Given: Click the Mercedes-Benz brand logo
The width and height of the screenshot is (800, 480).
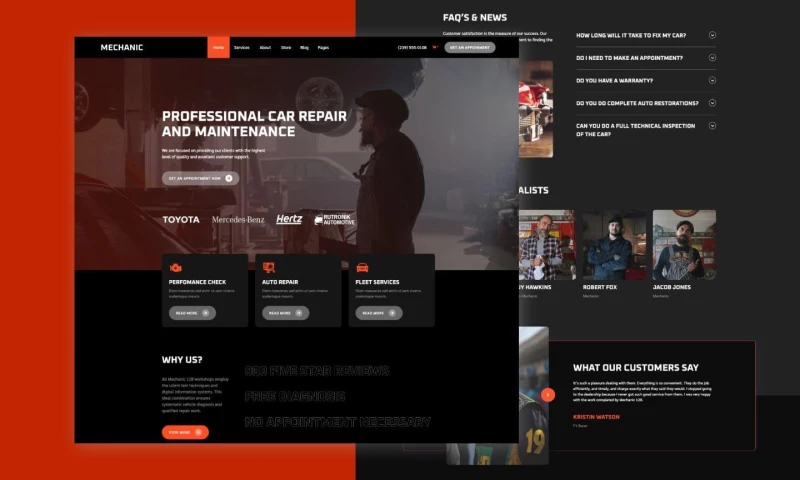Looking at the screenshot, I should [x=238, y=219].
